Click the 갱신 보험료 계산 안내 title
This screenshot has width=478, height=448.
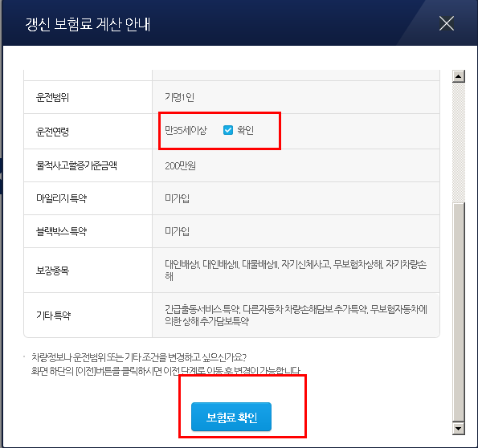point(88,24)
